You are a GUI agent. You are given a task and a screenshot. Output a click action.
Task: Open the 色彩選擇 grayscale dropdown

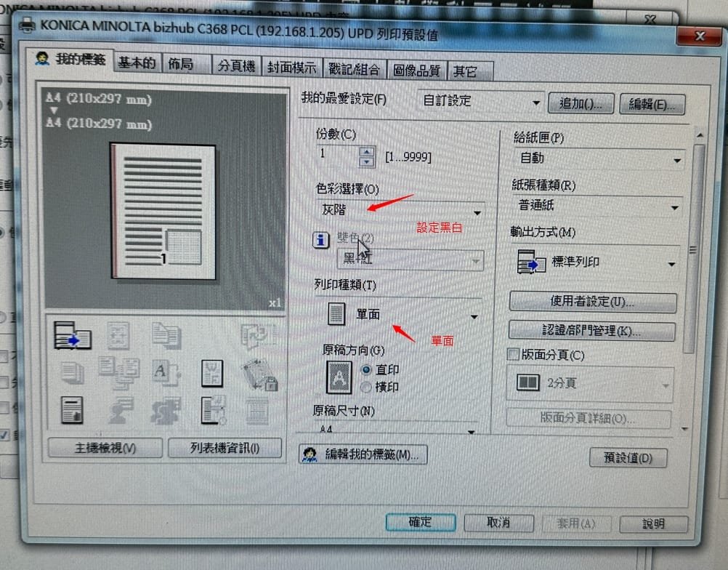coord(400,211)
